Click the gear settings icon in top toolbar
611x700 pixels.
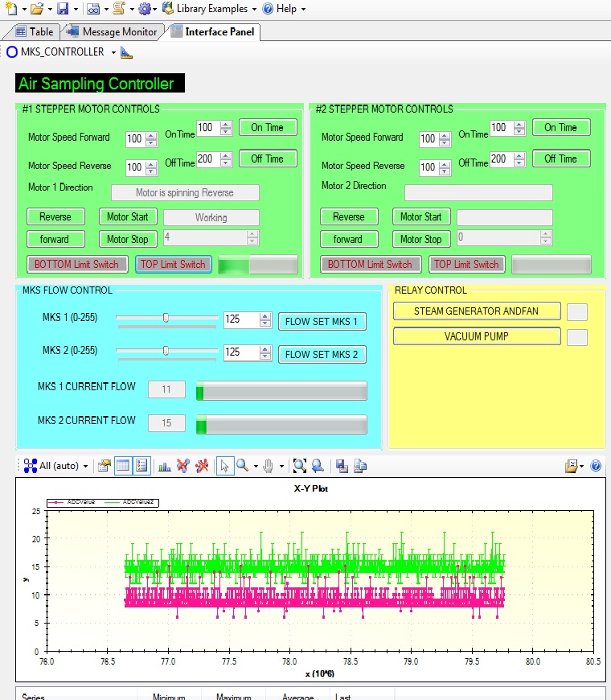(x=144, y=9)
